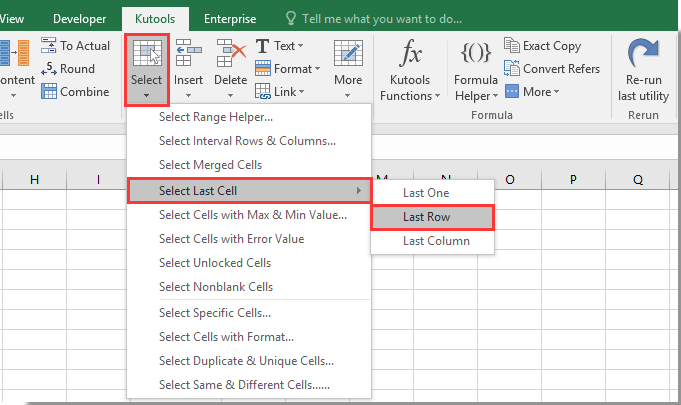681x405 pixels.
Task: Select column Q header
Action: coord(638,179)
